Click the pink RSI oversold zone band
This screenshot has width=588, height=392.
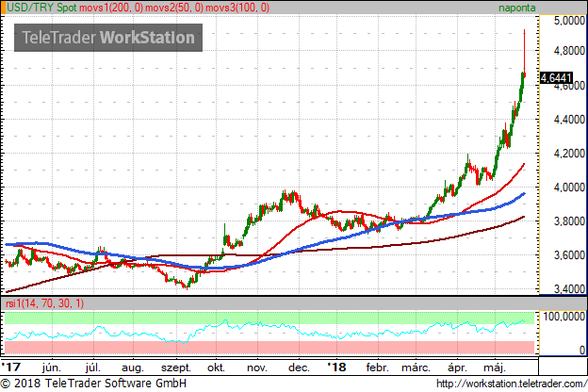click(x=269, y=347)
